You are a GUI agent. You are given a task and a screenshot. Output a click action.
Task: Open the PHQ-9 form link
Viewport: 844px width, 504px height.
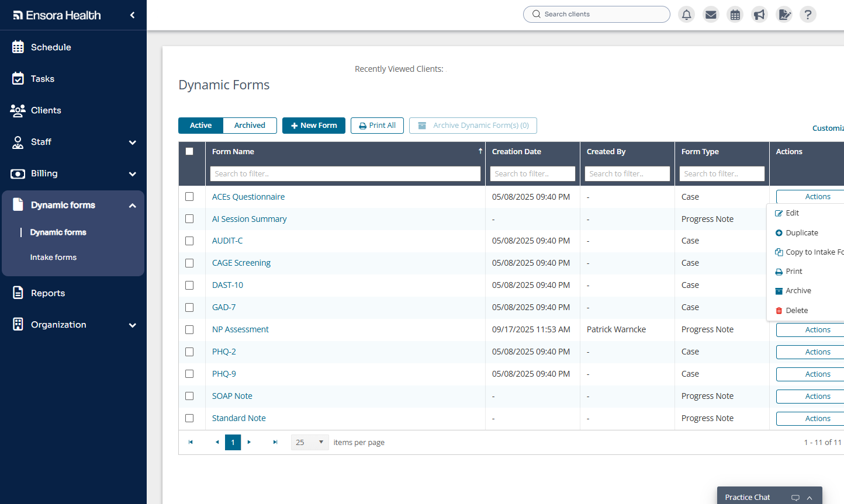point(224,374)
